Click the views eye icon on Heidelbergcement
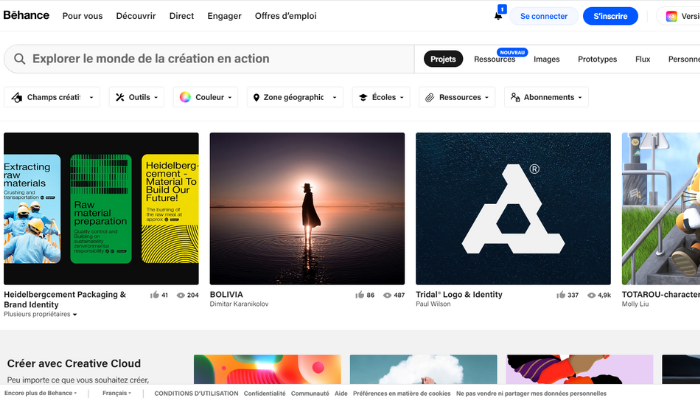700x400 pixels. [x=181, y=295]
